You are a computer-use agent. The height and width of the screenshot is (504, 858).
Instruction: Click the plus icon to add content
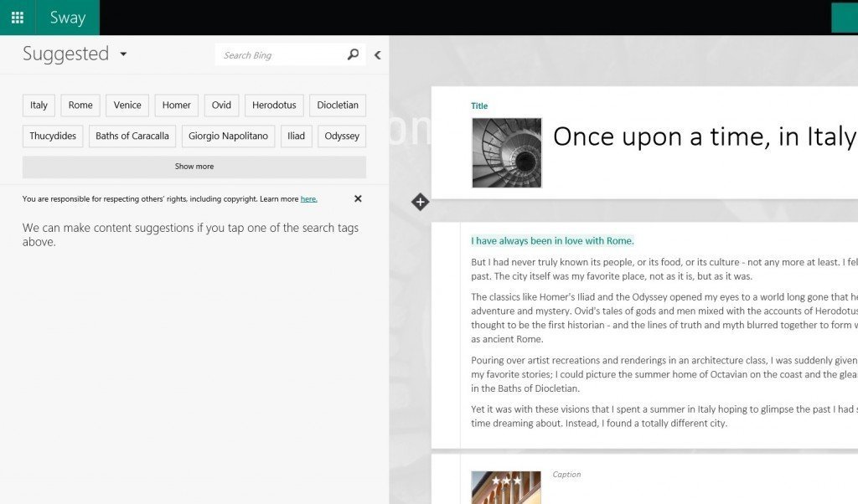[x=420, y=202]
